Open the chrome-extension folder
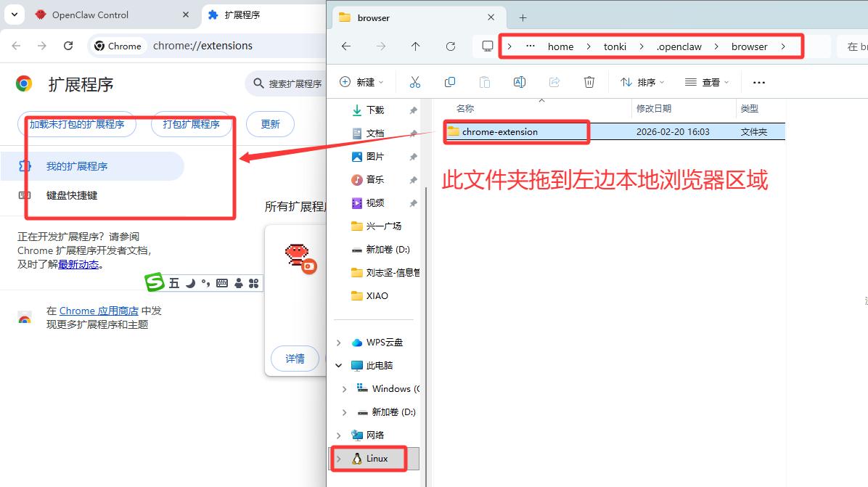Image resolution: width=868 pixels, height=487 pixels. point(499,131)
